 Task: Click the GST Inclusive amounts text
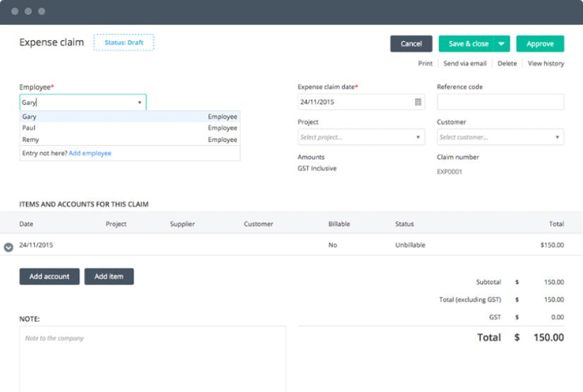pyautogui.click(x=317, y=169)
